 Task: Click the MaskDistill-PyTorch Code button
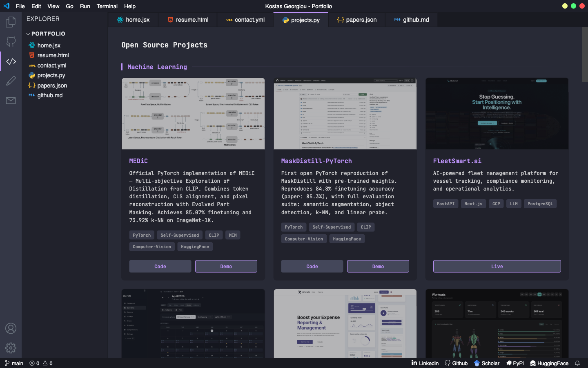pos(312,266)
